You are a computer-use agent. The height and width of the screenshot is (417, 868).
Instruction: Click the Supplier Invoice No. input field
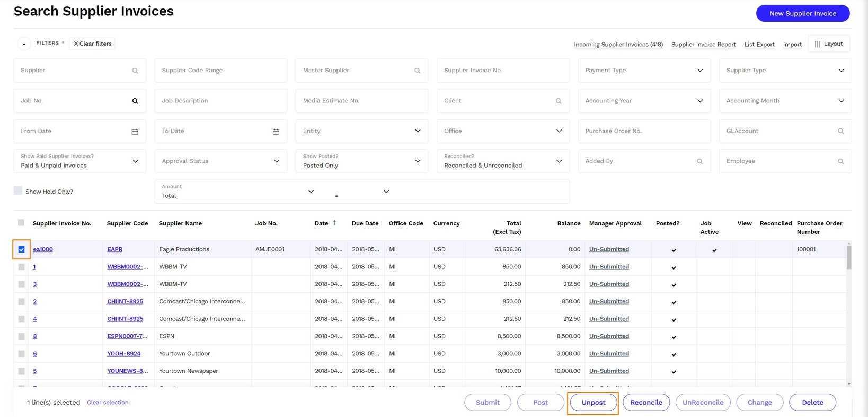tap(503, 71)
